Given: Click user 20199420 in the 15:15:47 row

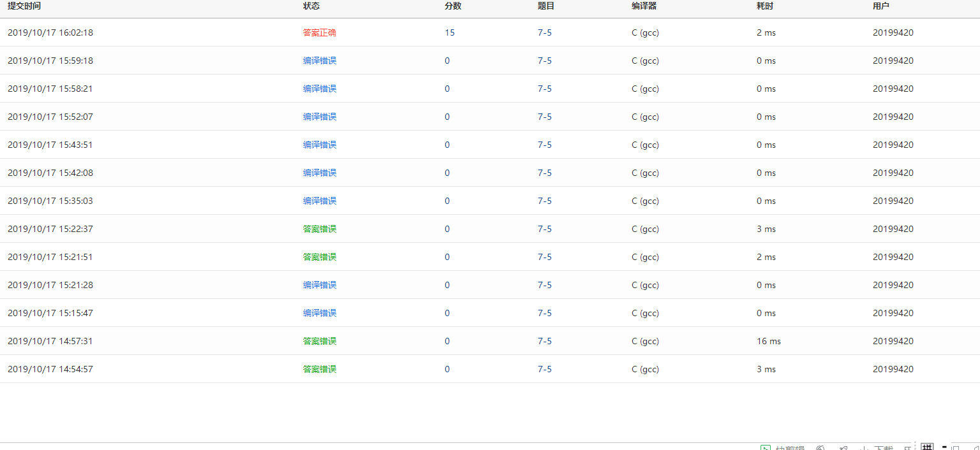Looking at the screenshot, I should (x=893, y=313).
